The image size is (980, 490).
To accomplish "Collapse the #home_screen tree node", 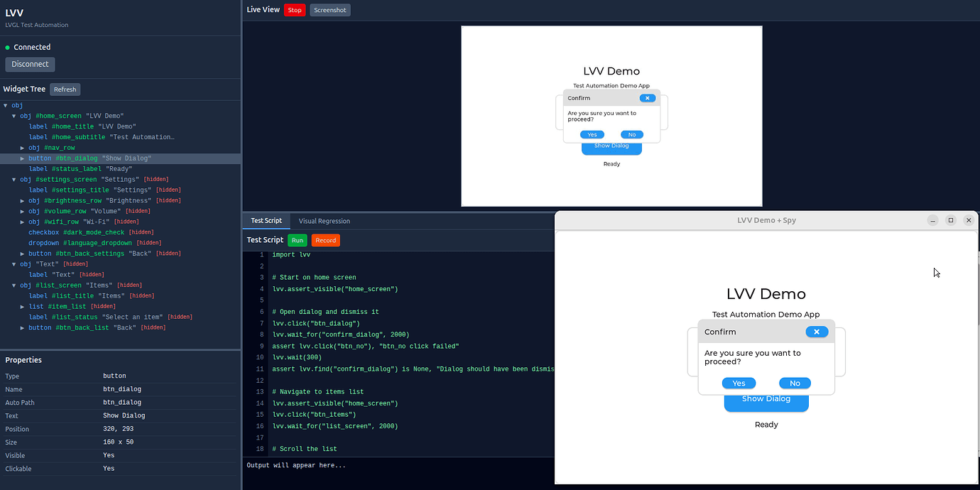I will [14, 116].
